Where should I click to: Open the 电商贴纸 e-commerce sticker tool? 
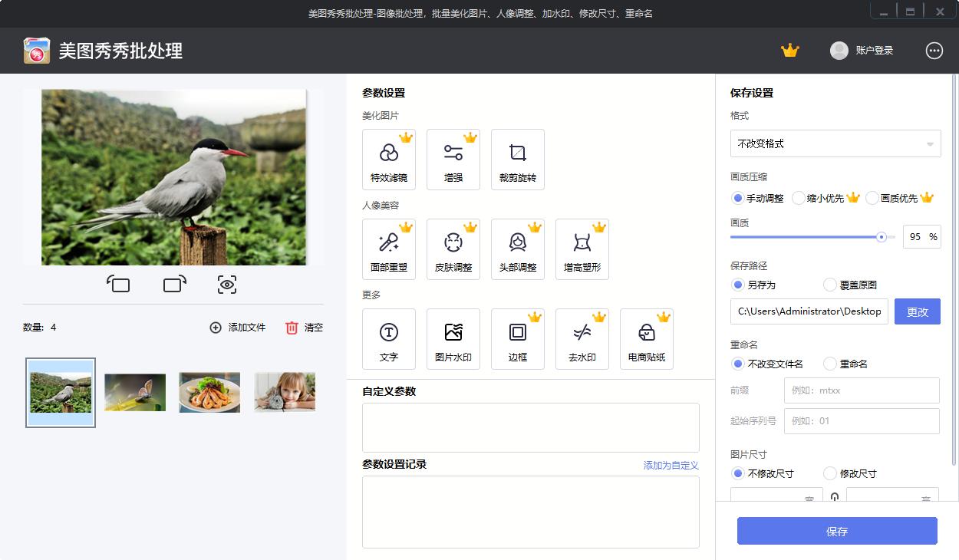647,339
